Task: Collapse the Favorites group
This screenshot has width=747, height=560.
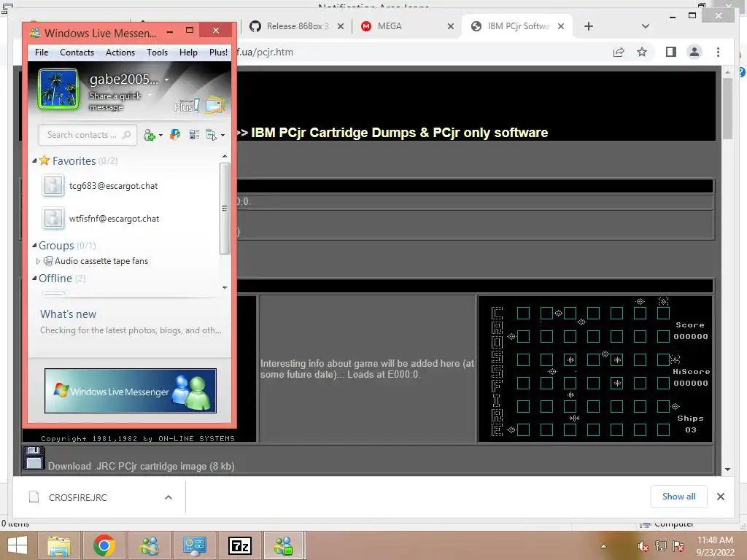Action: tap(34, 161)
